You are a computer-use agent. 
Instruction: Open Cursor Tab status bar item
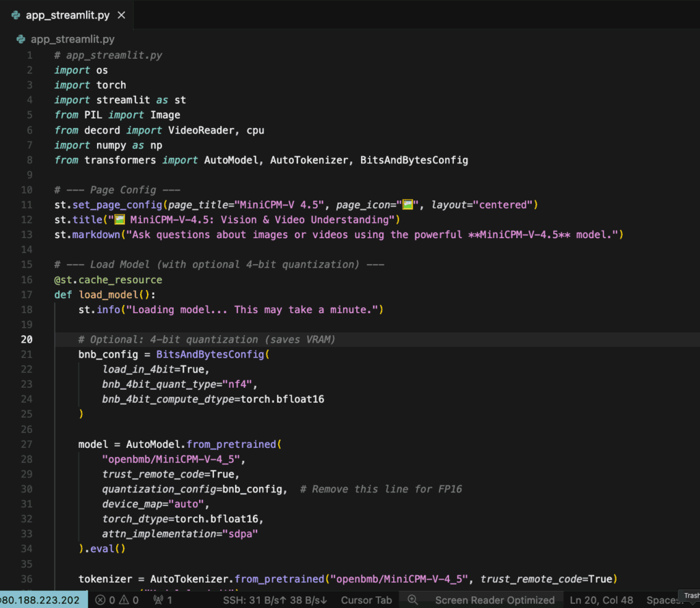tap(366, 600)
